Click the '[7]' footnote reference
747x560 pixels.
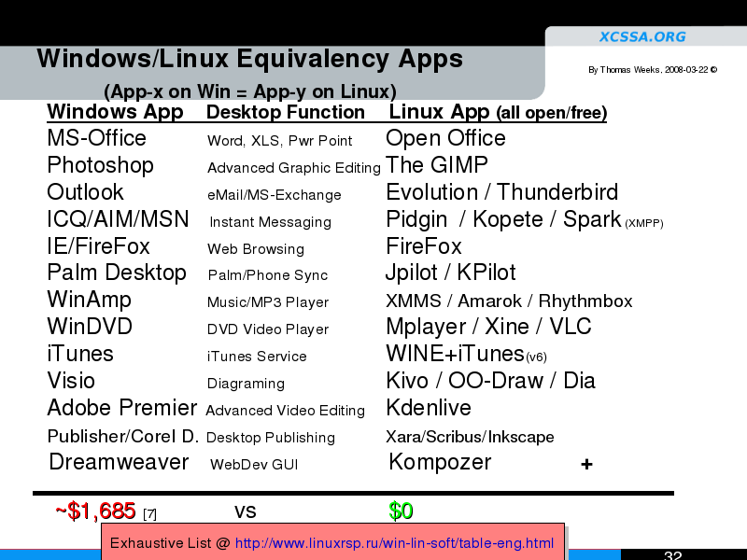point(149,514)
